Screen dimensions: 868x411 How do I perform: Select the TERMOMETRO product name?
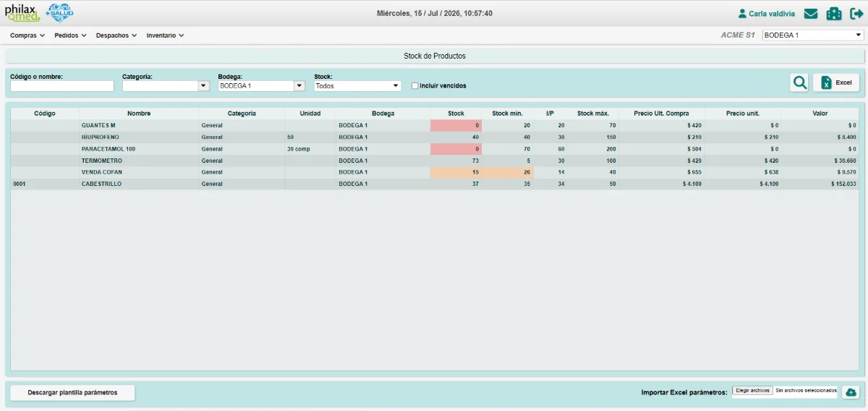(x=102, y=161)
